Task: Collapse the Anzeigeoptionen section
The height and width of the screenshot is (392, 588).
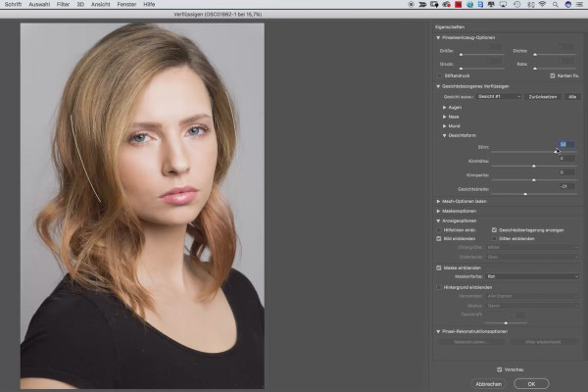Action: coord(438,220)
